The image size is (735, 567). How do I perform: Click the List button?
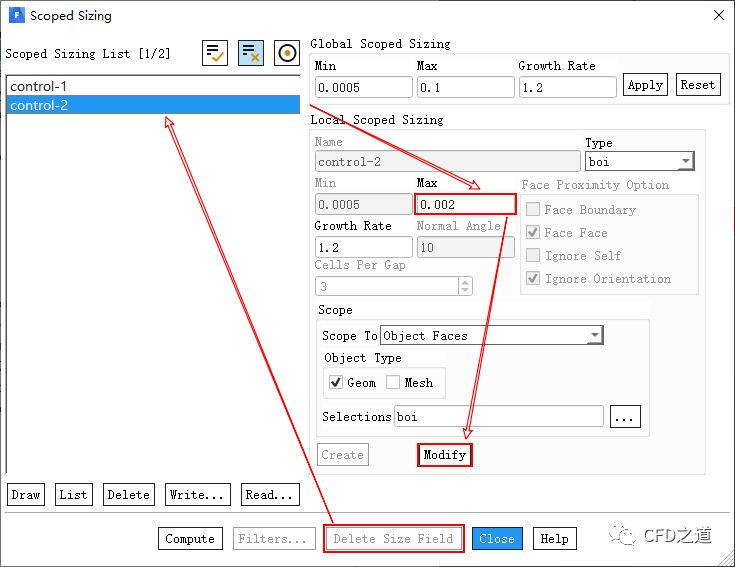[74, 494]
